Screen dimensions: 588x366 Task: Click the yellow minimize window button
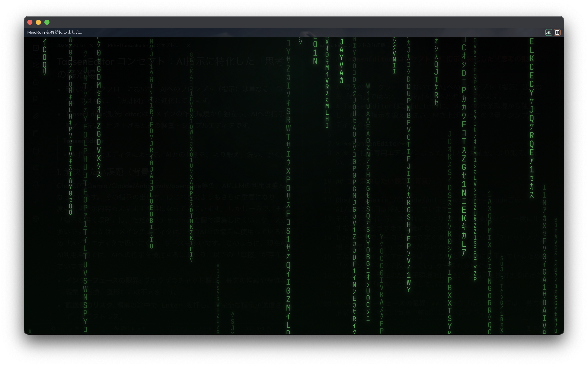38,22
